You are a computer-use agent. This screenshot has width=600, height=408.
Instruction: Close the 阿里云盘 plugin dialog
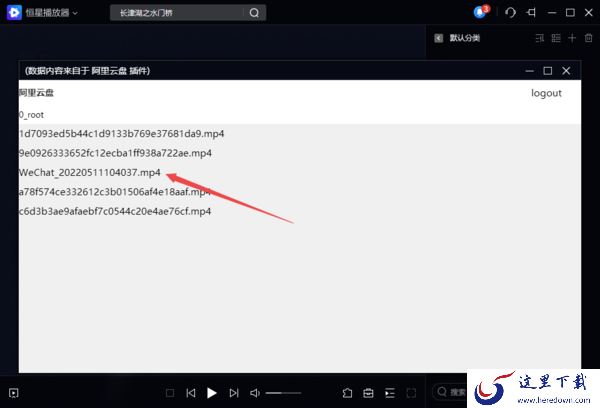tap(566, 71)
